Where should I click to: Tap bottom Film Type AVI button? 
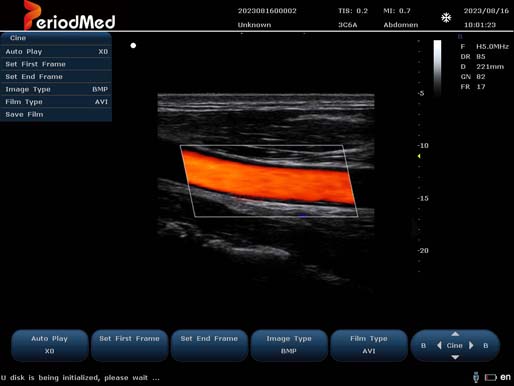[369, 345]
